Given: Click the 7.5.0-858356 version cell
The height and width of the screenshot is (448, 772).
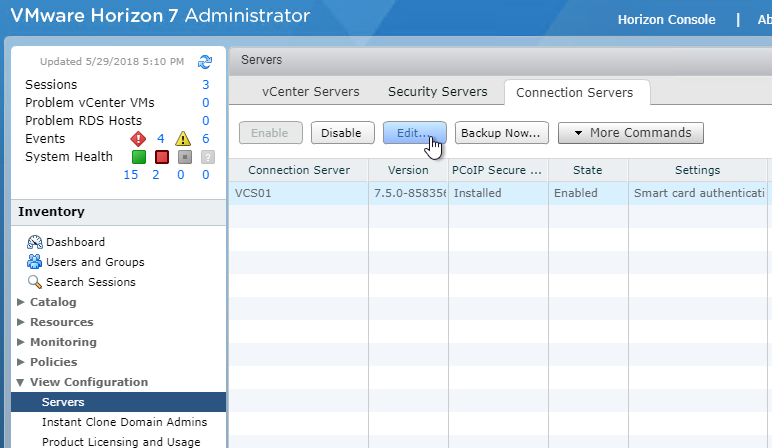Looking at the screenshot, I should click(408, 193).
